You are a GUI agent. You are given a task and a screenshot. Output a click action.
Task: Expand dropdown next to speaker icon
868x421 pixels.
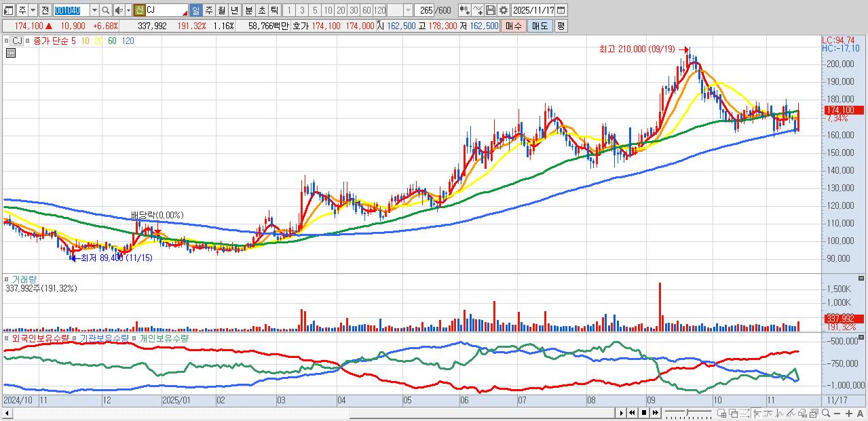[128, 10]
